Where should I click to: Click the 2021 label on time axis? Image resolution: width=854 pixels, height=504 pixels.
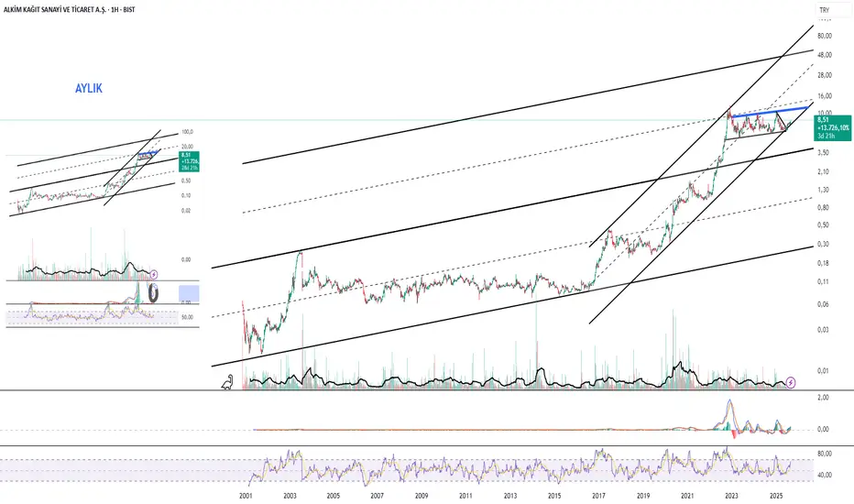pos(687,496)
